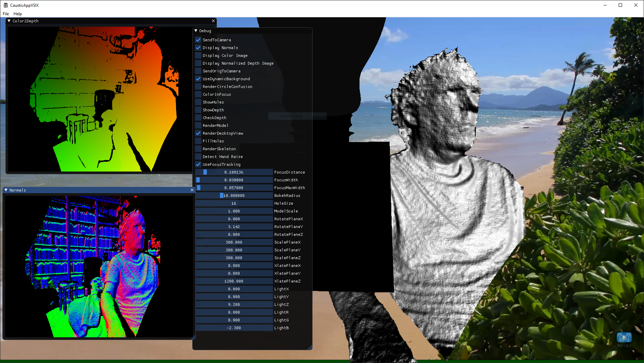This screenshot has height=363, width=644.
Task: Enable ShowHoles option
Action: 198,102
